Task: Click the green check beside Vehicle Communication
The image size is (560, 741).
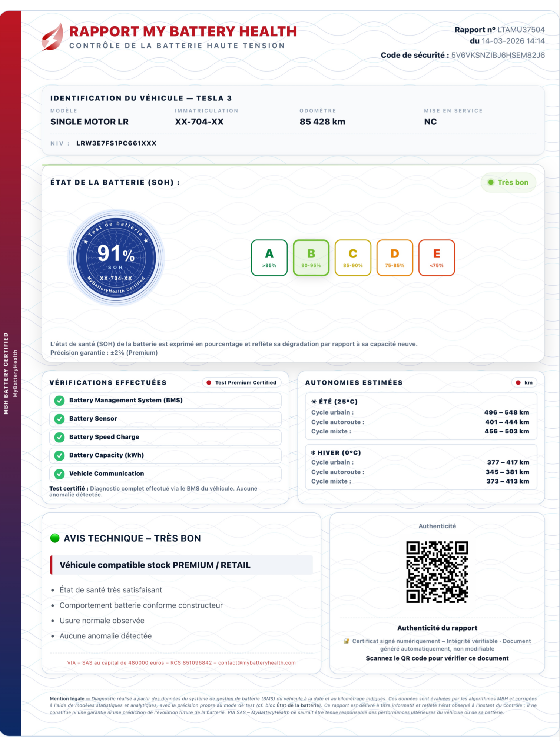Action: [x=59, y=474]
